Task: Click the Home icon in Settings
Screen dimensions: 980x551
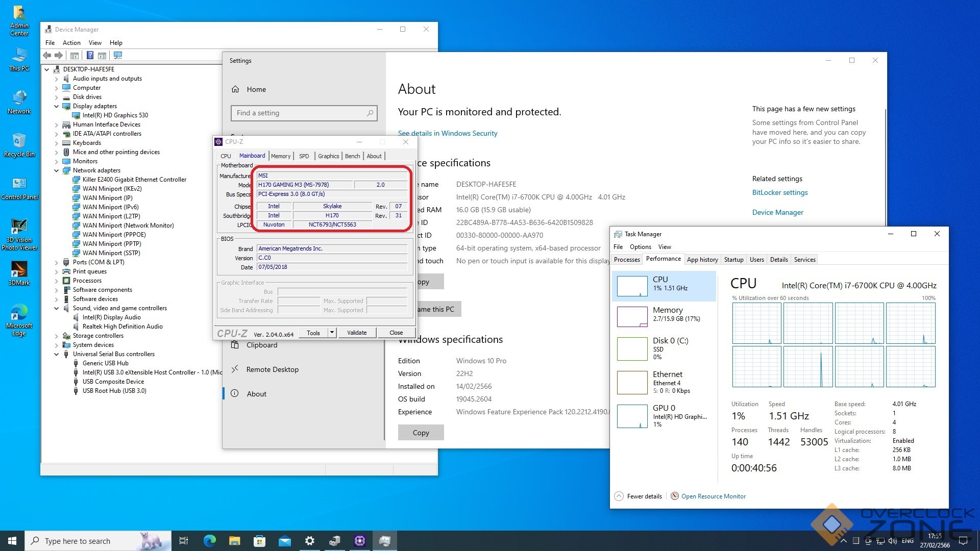Action: tap(235, 89)
